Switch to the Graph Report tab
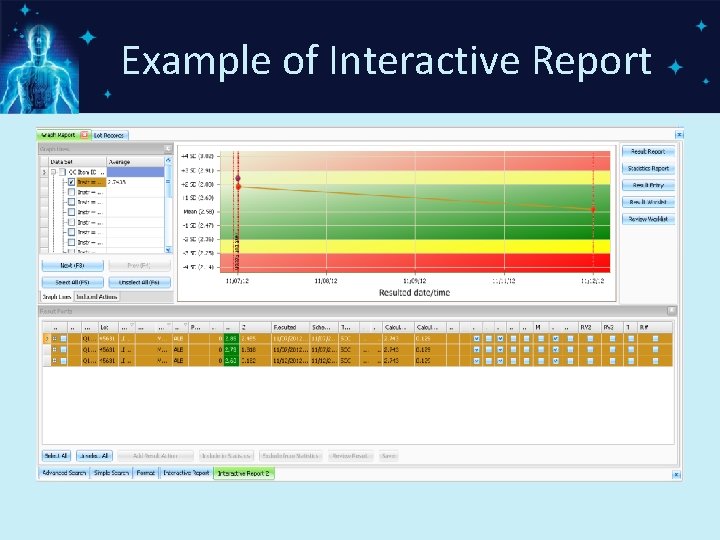 click(58, 135)
